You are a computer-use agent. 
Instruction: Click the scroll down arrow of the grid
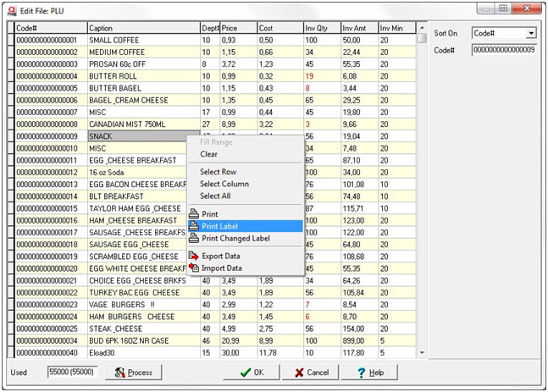(422, 352)
